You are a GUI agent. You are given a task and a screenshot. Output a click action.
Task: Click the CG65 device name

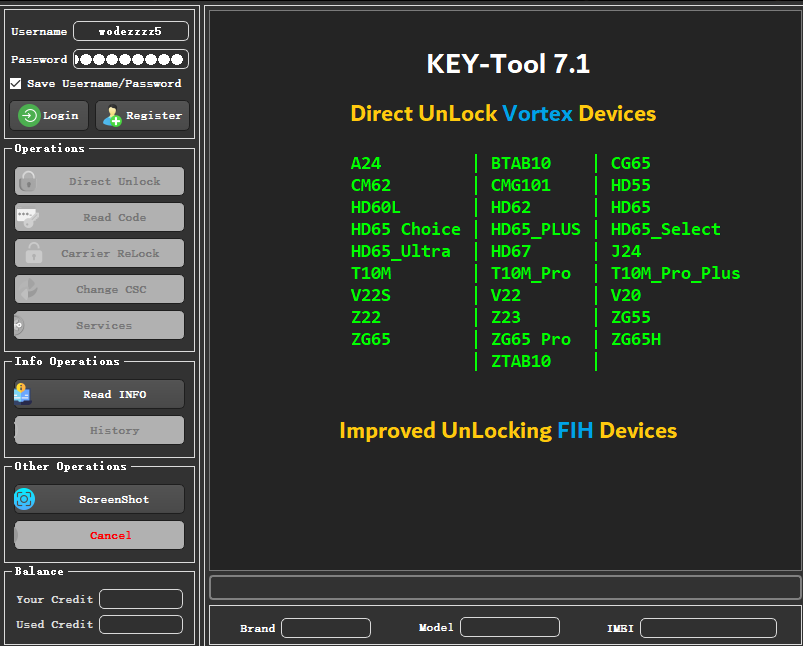[630, 163]
